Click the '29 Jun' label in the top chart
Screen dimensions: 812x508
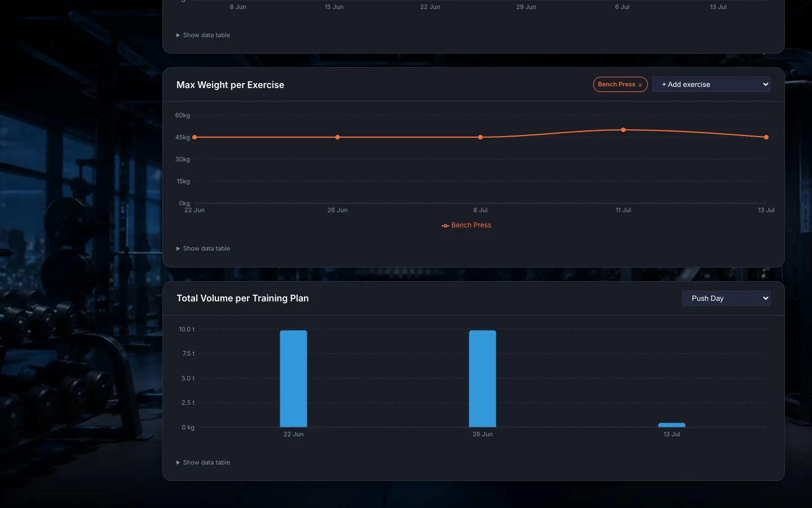pos(526,7)
